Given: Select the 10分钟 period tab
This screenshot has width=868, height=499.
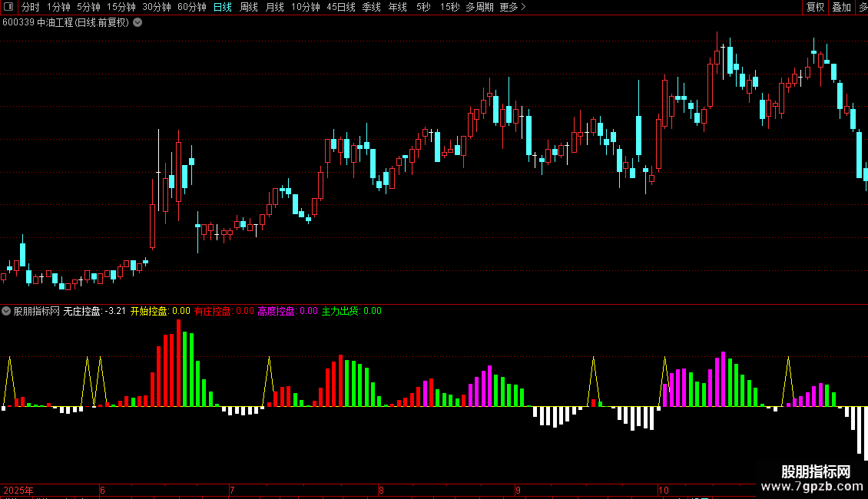Looking at the screenshot, I should click(306, 7).
